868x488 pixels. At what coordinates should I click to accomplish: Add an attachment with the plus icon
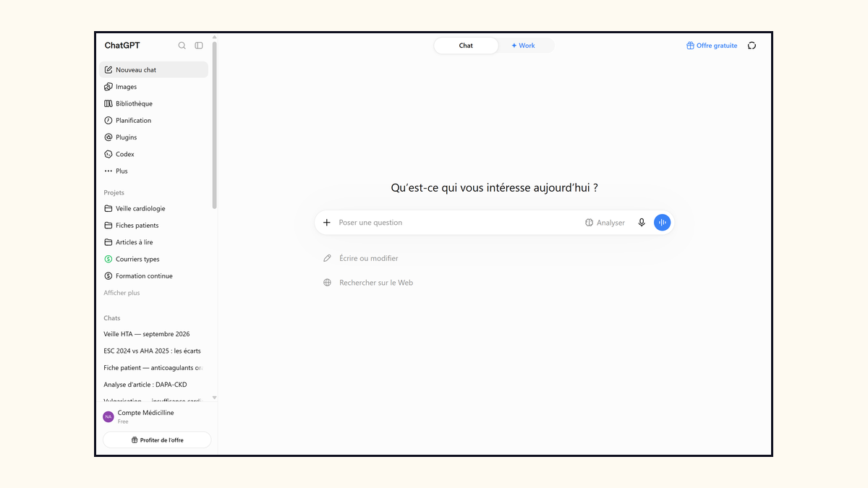tap(327, 223)
